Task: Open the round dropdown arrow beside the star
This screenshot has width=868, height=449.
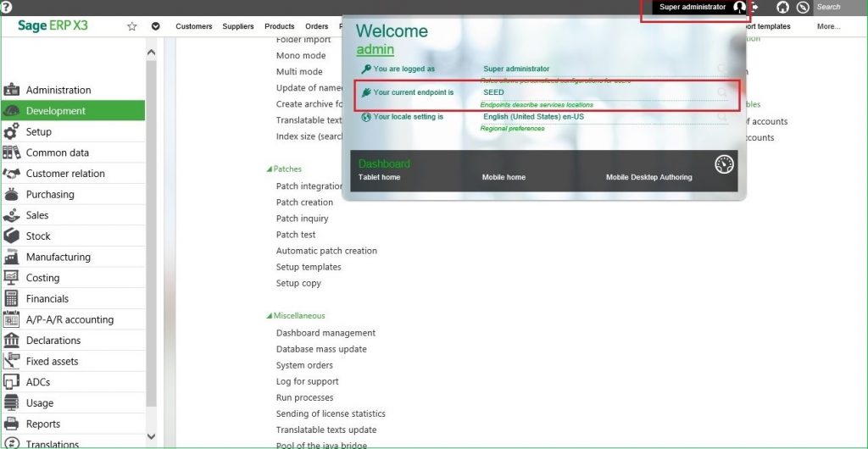Action: pos(156,26)
